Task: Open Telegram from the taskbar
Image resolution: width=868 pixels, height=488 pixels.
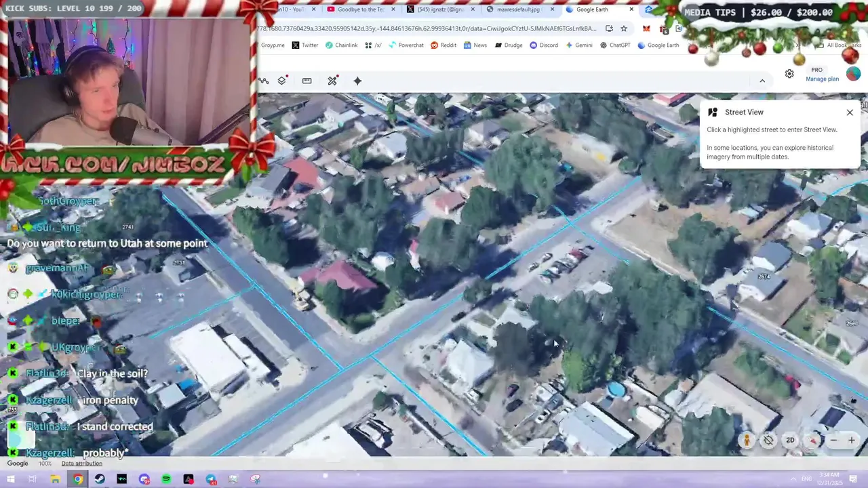Action: pos(211,479)
